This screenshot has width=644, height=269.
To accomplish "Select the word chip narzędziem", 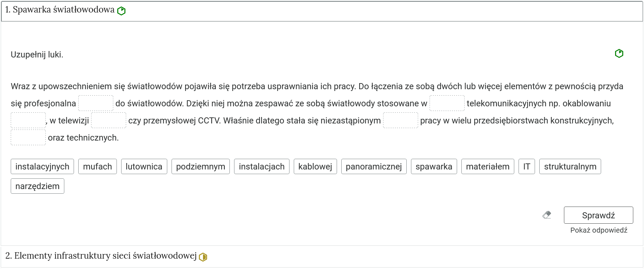I will 38,186.
